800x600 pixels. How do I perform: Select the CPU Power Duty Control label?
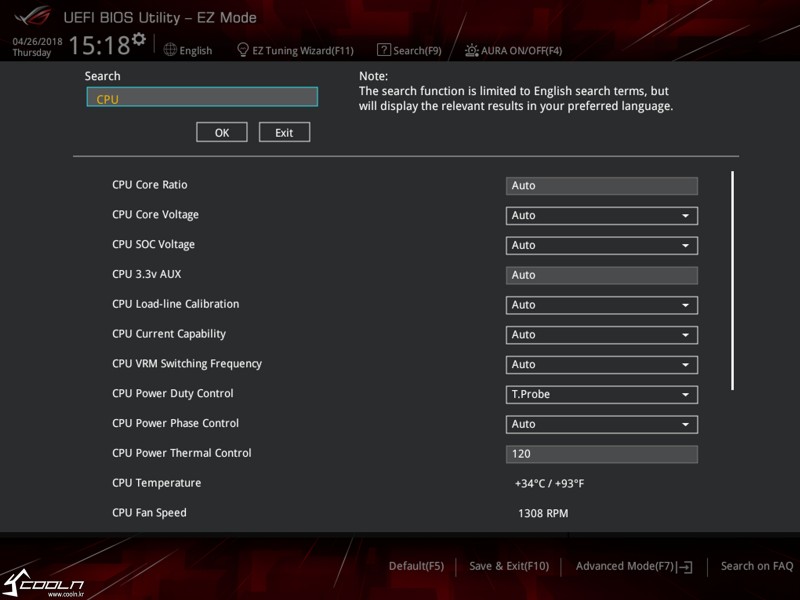(x=172, y=393)
